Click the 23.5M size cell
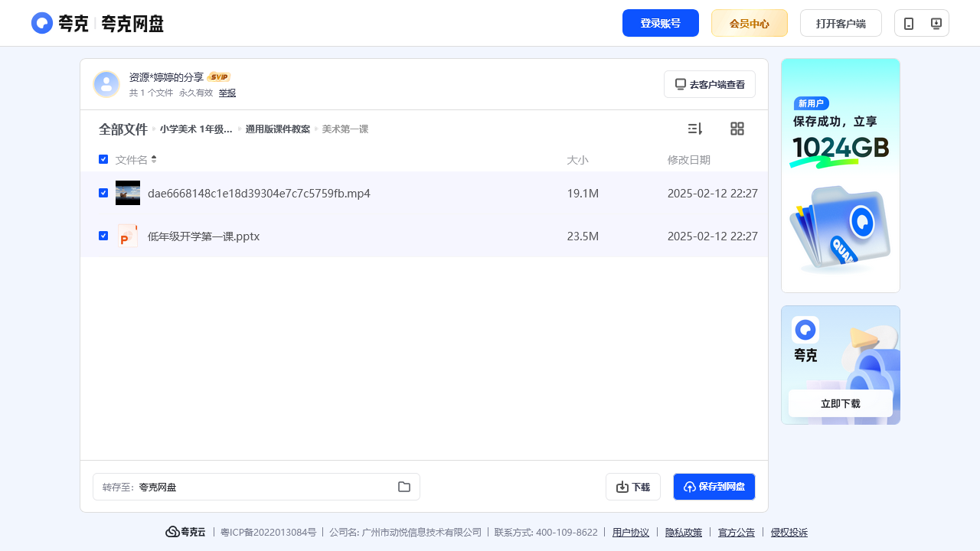 583,236
